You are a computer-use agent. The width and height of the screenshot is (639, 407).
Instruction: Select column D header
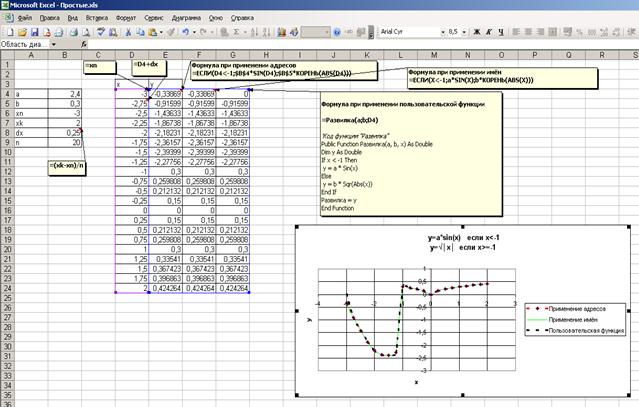(x=132, y=56)
